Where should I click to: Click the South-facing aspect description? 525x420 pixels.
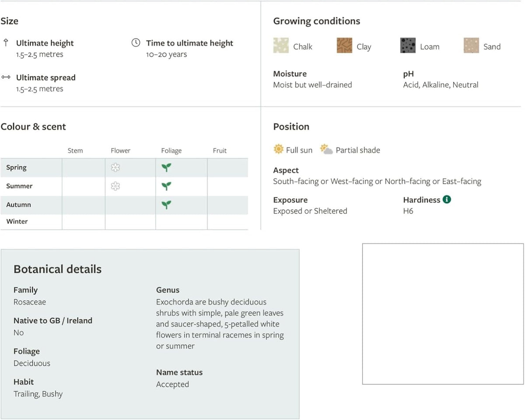click(x=377, y=181)
